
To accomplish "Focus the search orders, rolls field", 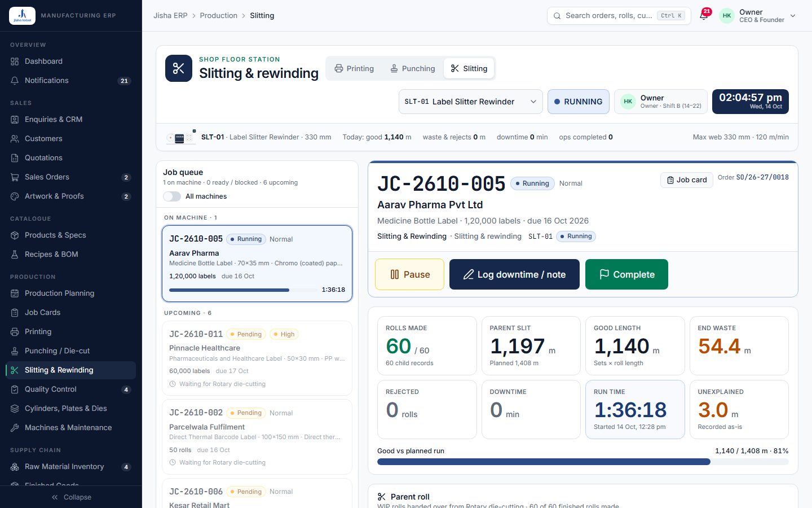I will (619, 16).
